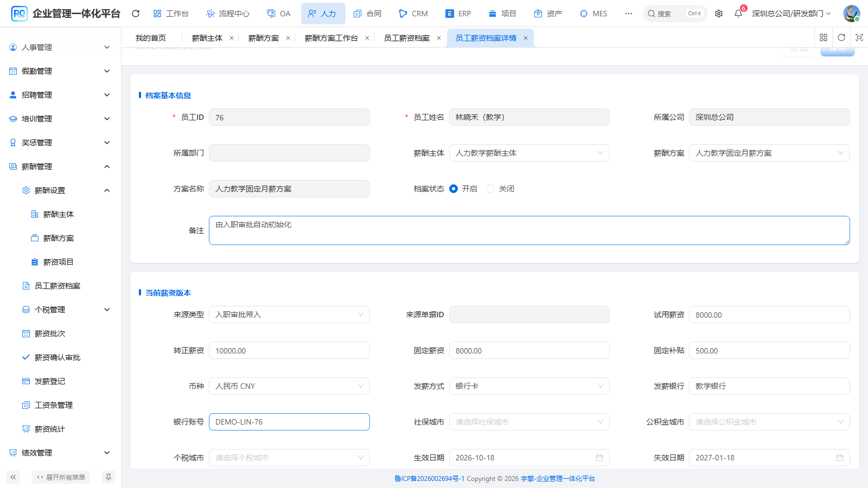
Task: Collapse the sidebar with the double-arrow icon
Action: point(13,477)
